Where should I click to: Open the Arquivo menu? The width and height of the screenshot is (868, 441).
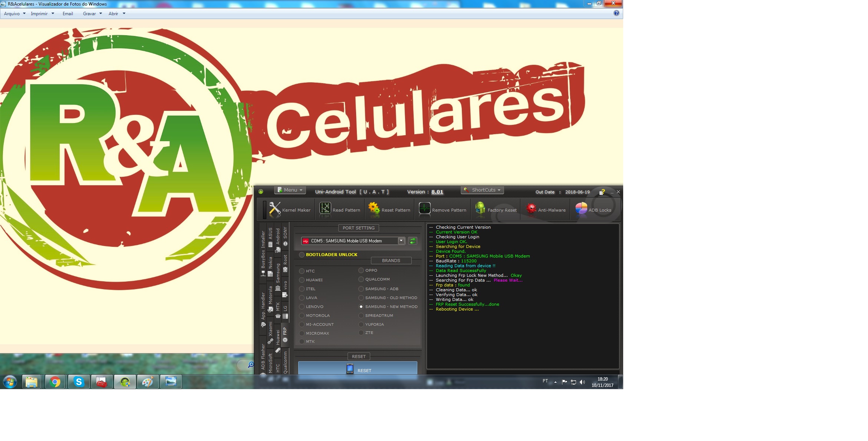pyautogui.click(x=15, y=14)
